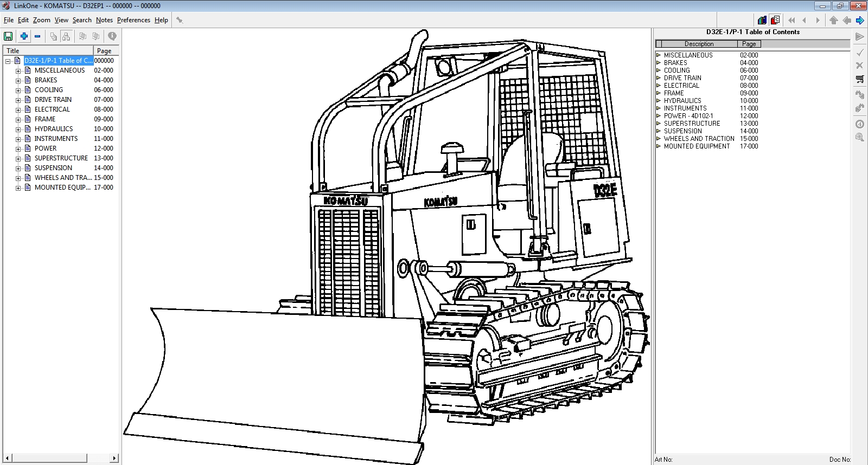The height and width of the screenshot is (465, 868).
Task: Click the grey X cancel icon on the right sidebar
Action: tap(860, 66)
